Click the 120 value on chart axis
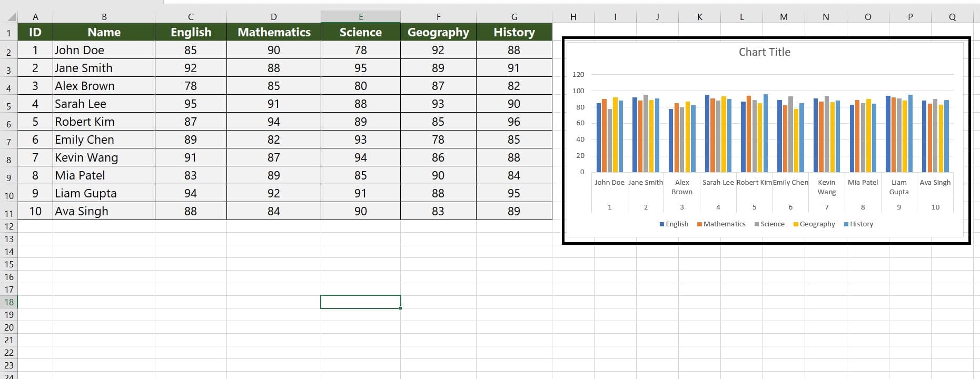Viewport: 980px width, 379px height. (x=578, y=75)
